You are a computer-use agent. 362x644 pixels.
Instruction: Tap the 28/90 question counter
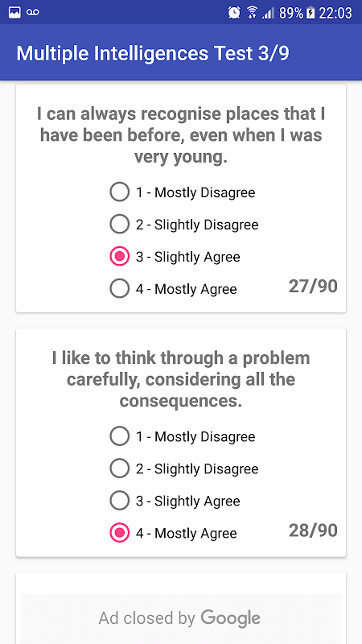coord(313,530)
